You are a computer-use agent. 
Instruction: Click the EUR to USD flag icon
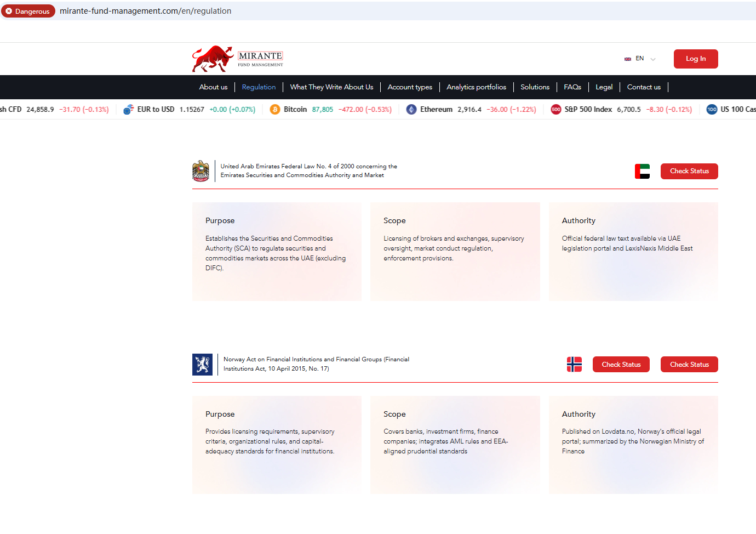(x=129, y=110)
